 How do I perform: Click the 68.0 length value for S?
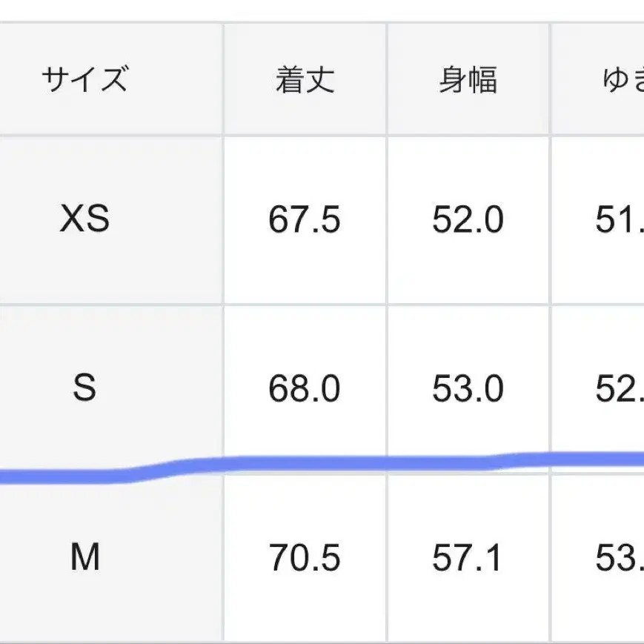tap(305, 388)
